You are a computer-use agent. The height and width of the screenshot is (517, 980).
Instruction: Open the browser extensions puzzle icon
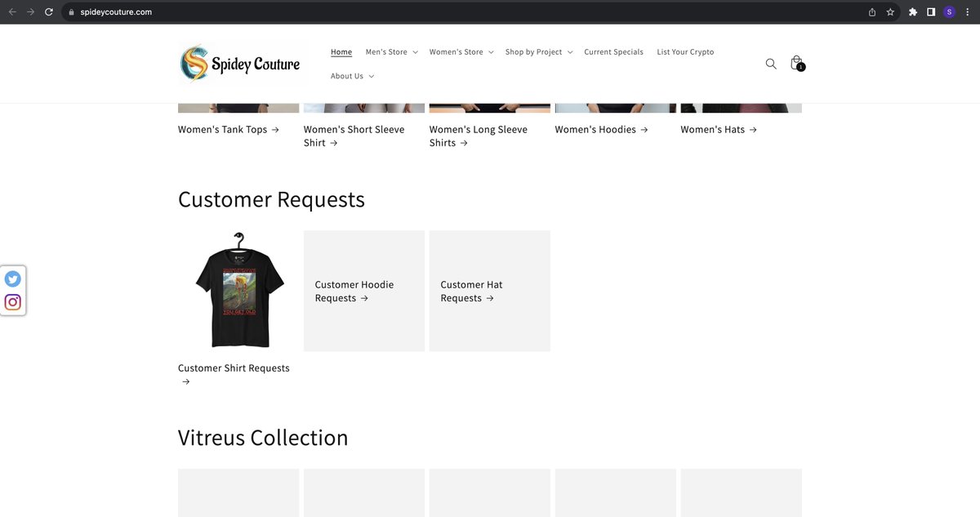913,12
